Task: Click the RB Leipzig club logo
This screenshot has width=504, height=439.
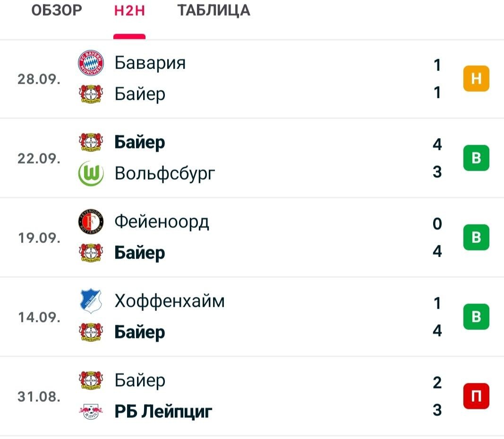Action: 91,411
